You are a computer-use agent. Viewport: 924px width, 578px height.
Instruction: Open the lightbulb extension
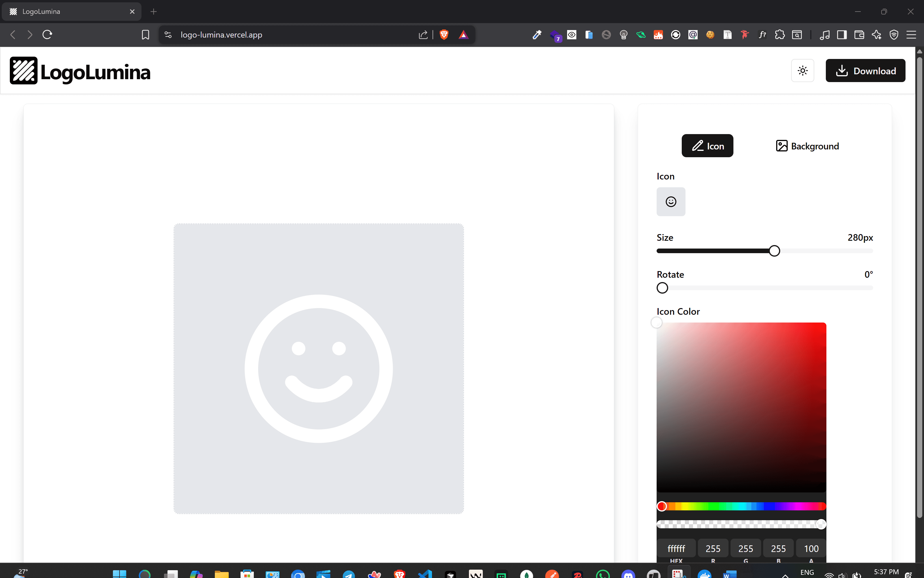(x=623, y=35)
